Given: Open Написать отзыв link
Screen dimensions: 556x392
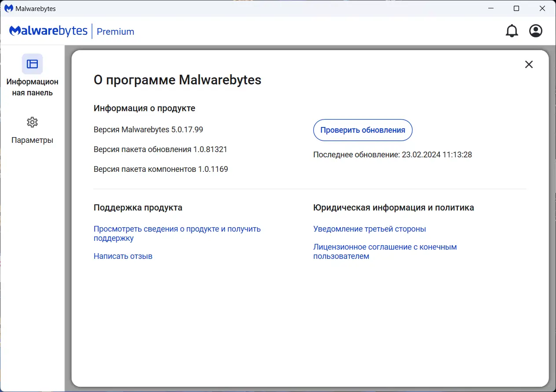Looking at the screenshot, I should click(x=123, y=256).
